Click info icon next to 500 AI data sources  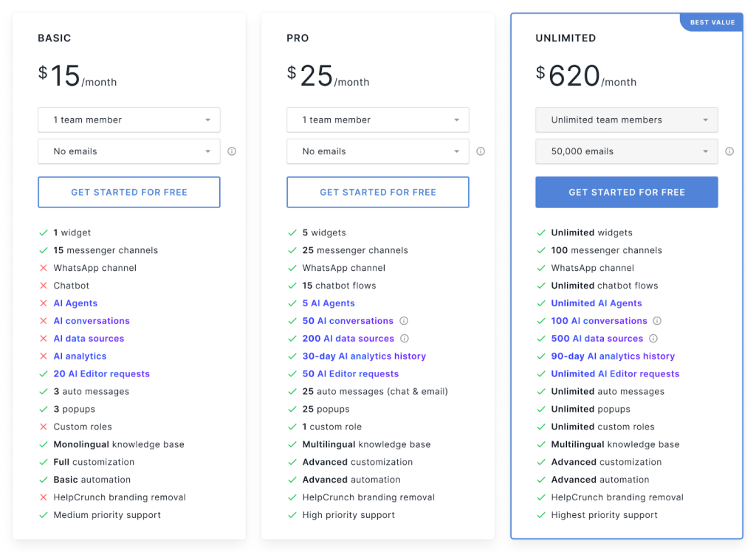[653, 339]
